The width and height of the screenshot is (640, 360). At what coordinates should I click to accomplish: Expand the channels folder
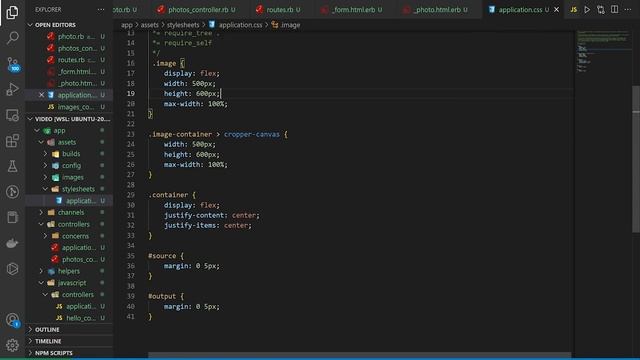[x=69, y=212]
